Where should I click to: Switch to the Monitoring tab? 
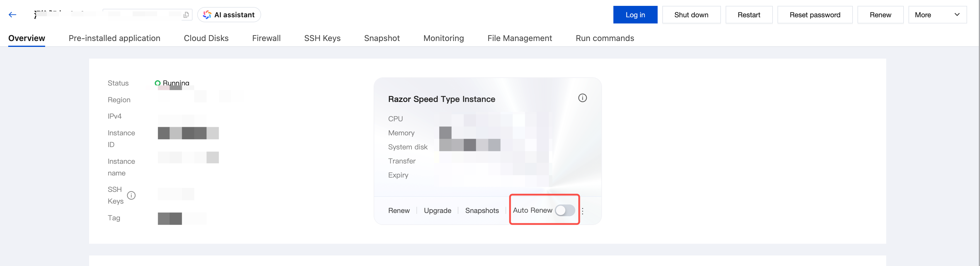444,38
